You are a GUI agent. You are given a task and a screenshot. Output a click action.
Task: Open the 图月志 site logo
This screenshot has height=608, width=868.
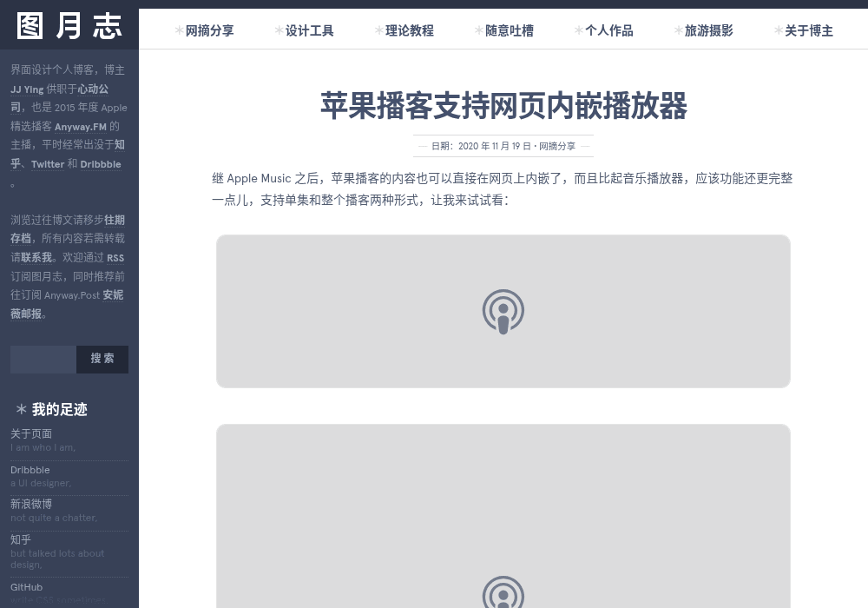pyautogui.click(x=69, y=26)
